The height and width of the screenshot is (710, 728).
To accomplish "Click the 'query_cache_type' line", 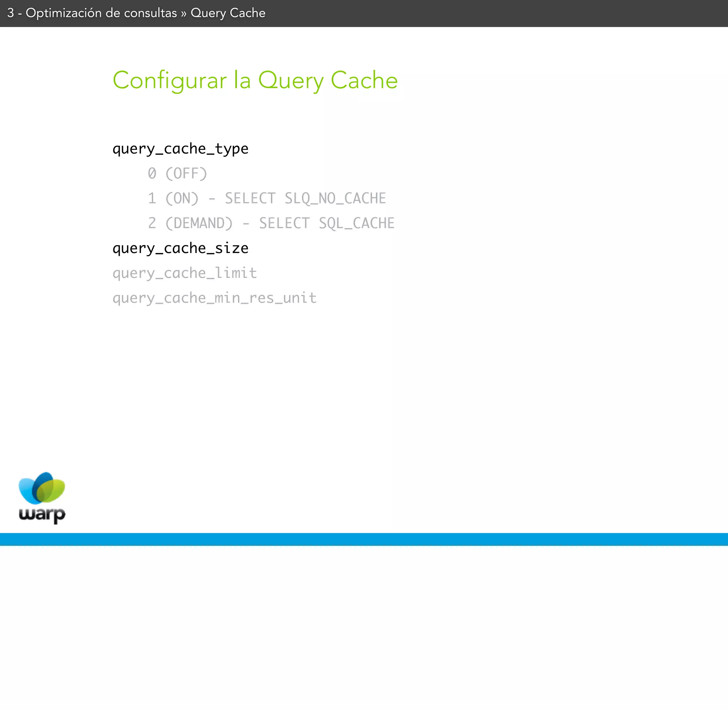I will pos(181,149).
